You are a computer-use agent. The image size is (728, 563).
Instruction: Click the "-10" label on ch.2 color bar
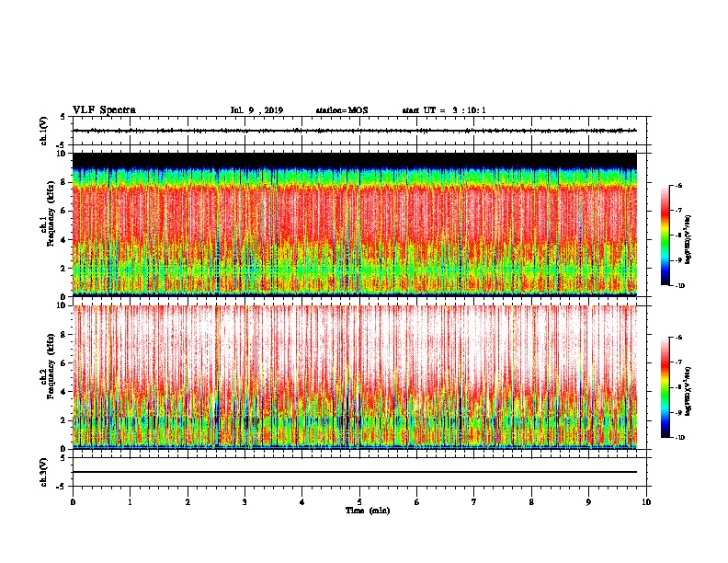coord(679,437)
